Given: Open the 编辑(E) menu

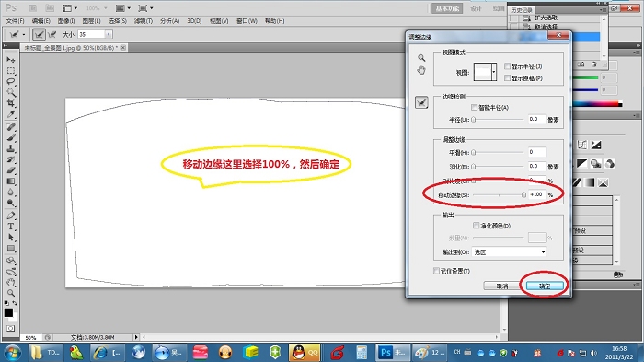Looking at the screenshot, I should tap(41, 21).
